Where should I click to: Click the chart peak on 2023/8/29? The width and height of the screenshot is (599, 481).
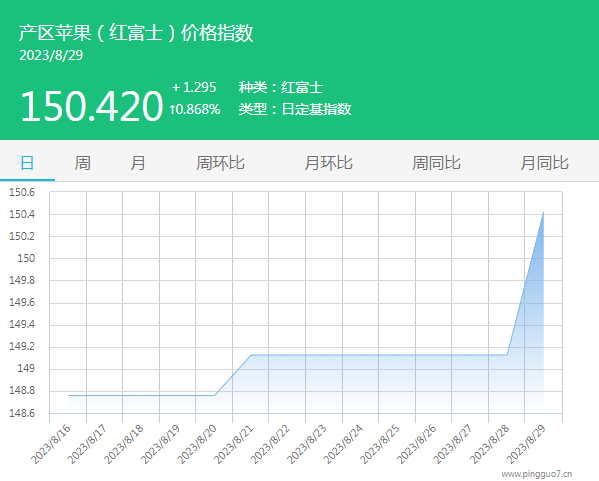click(x=543, y=212)
